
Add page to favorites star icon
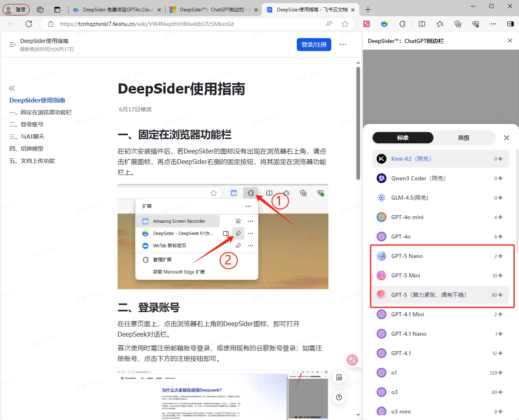(x=345, y=24)
